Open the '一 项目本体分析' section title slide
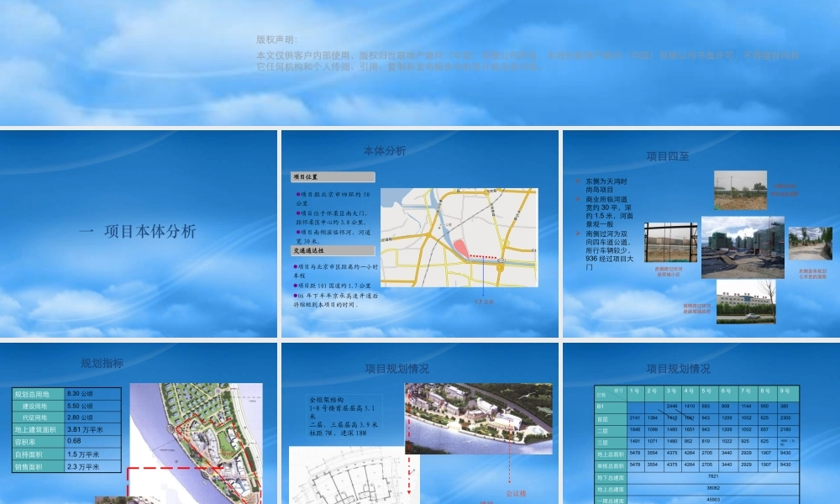 tap(139, 234)
